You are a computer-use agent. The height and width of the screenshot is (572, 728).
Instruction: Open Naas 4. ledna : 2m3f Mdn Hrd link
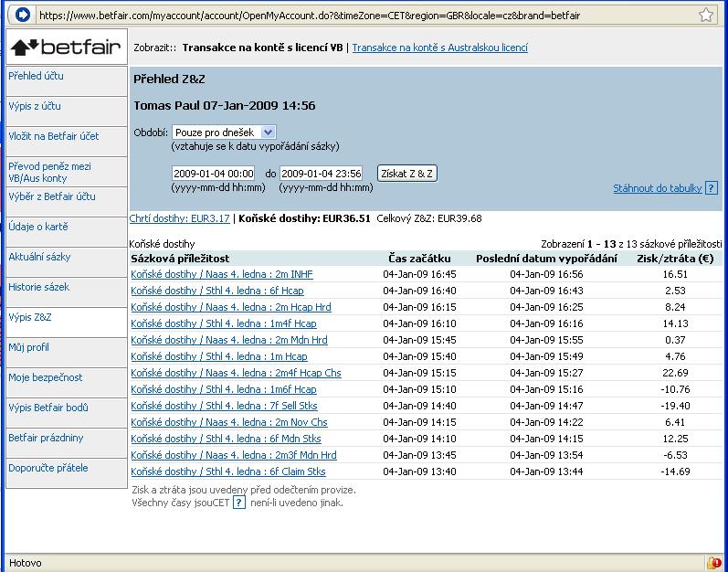[x=234, y=455]
